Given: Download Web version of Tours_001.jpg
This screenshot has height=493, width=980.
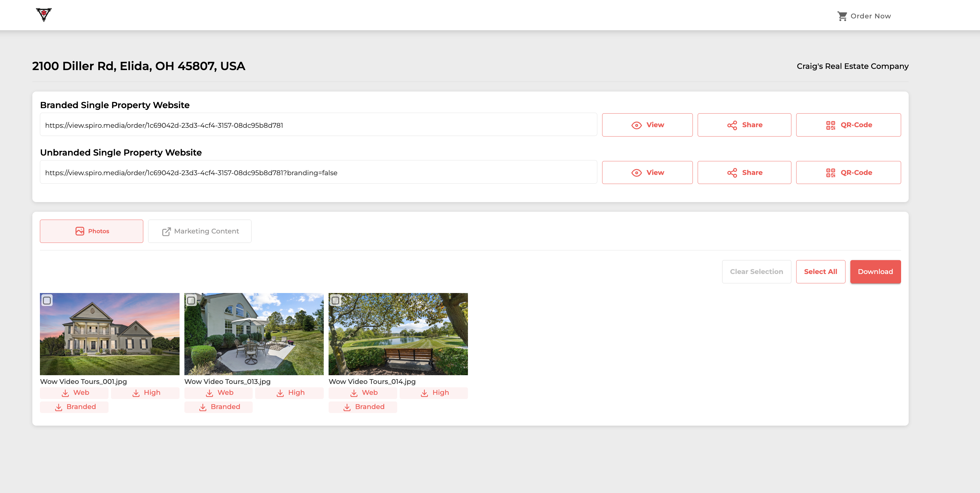Looking at the screenshot, I should point(74,393).
